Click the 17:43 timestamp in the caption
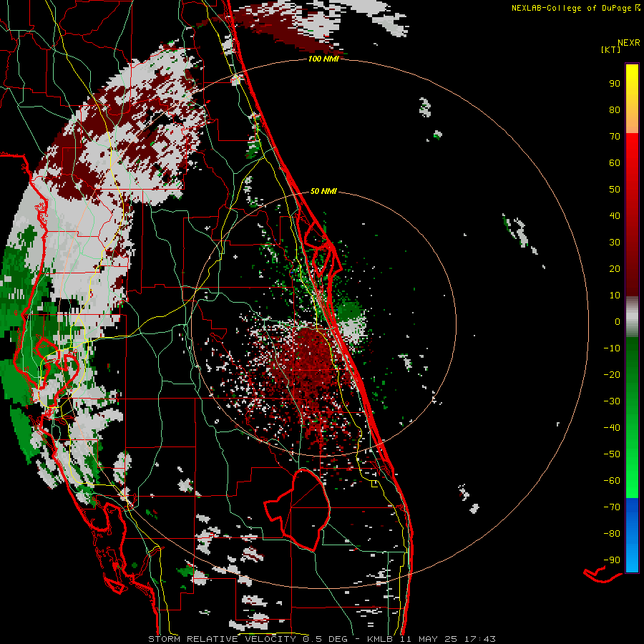Image resolution: width=644 pixels, height=644 pixels. [x=479, y=639]
